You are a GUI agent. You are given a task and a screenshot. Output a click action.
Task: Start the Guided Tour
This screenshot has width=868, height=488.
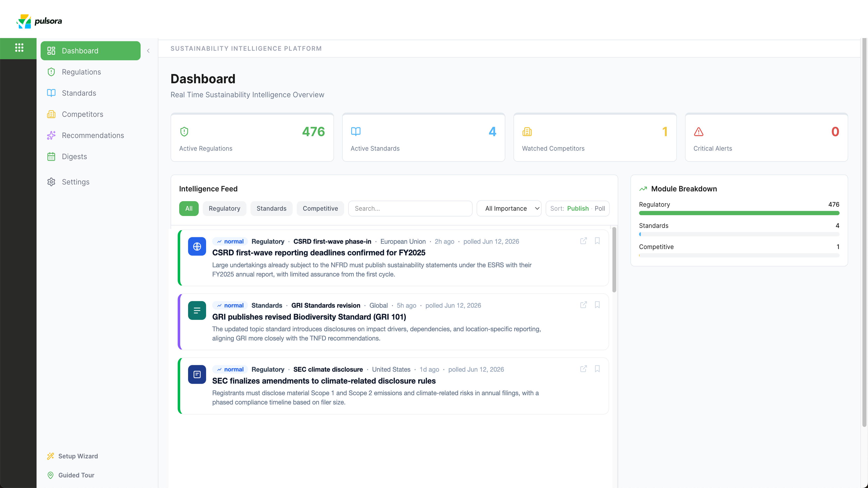(x=71, y=475)
